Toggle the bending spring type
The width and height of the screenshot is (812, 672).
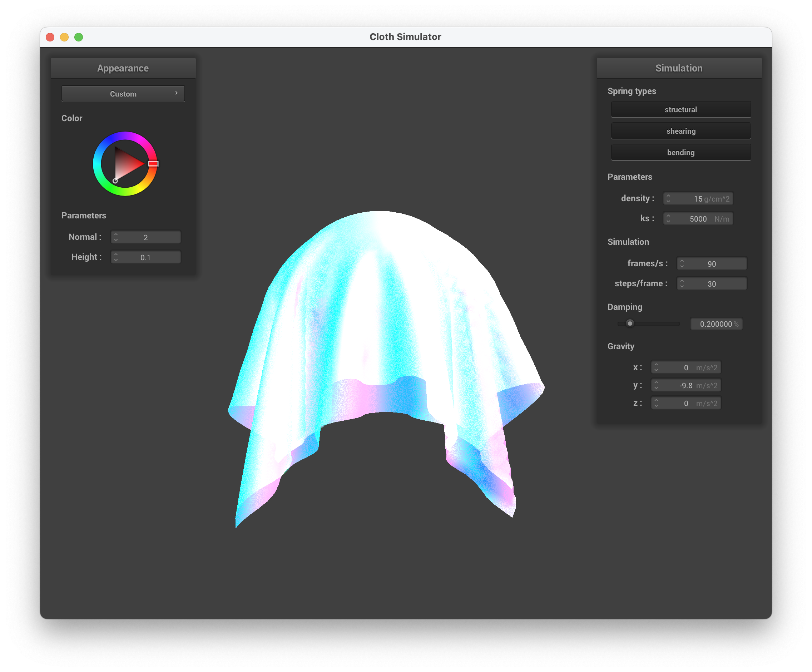pyautogui.click(x=680, y=152)
